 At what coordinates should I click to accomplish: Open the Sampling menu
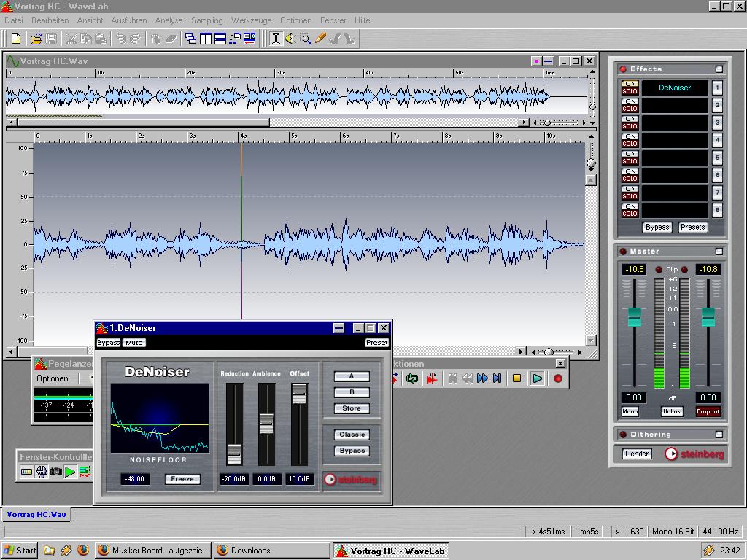click(206, 20)
